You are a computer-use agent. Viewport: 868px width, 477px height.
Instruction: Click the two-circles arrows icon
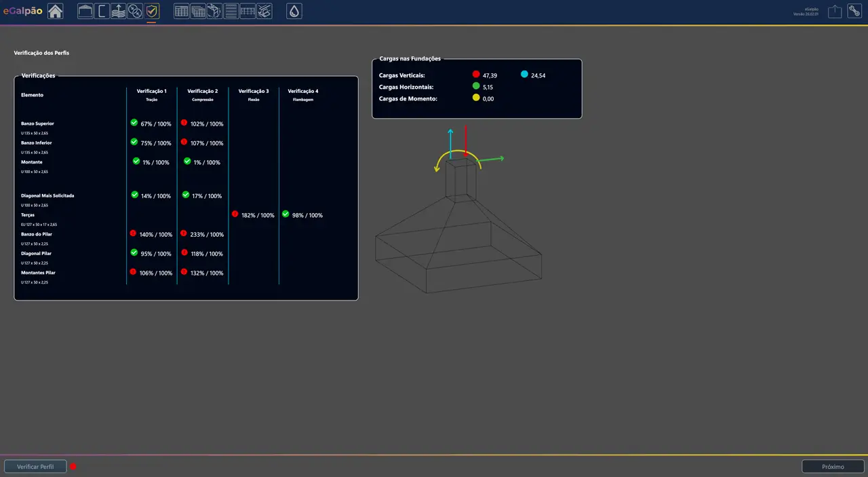(x=135, y=11)
